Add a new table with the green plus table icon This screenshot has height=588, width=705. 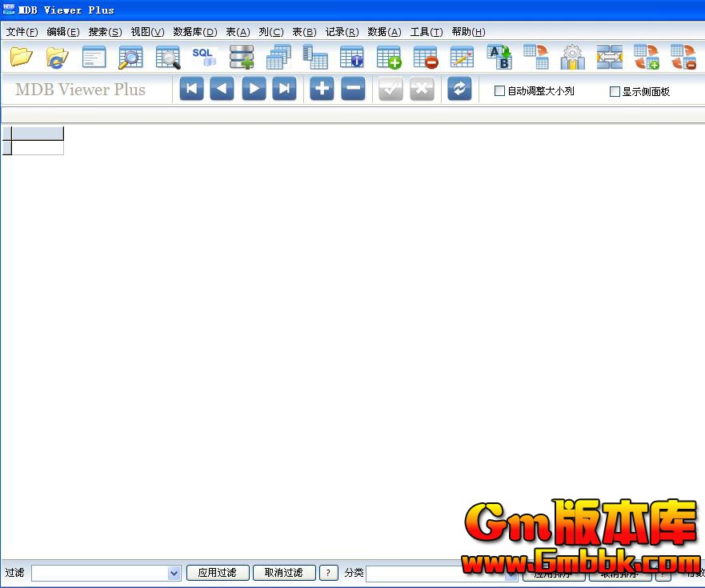(389, 57)
